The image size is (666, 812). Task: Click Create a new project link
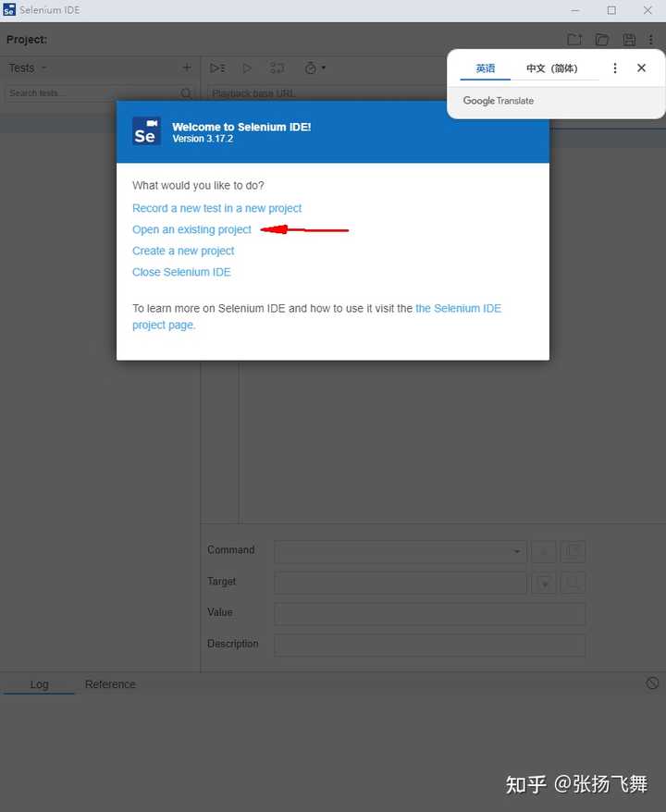pyautogui.click(x=183, y=251)
